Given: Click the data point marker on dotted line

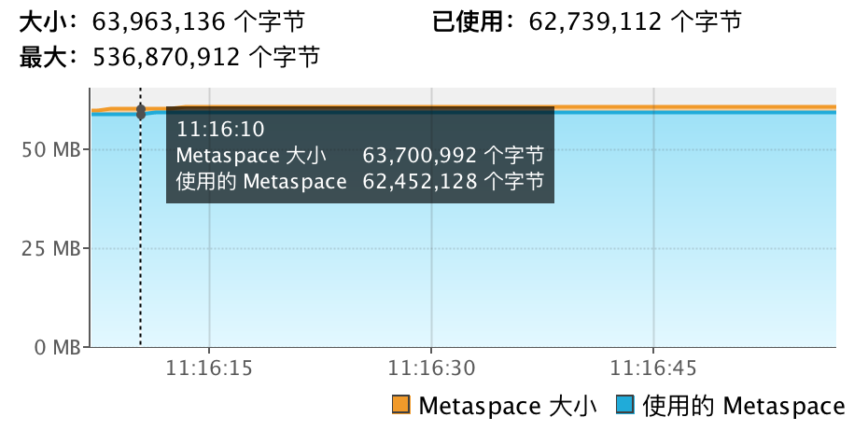Looking at the screenshot, I should click(141, 112).
